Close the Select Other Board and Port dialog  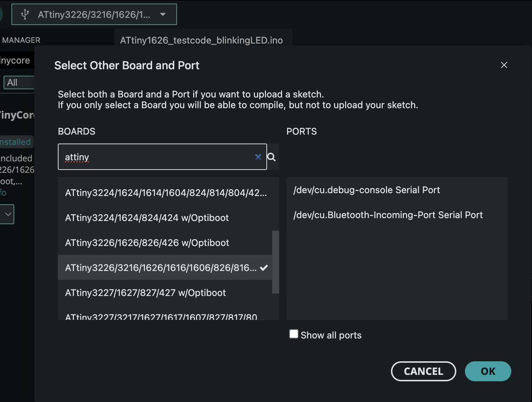point(504,65)
